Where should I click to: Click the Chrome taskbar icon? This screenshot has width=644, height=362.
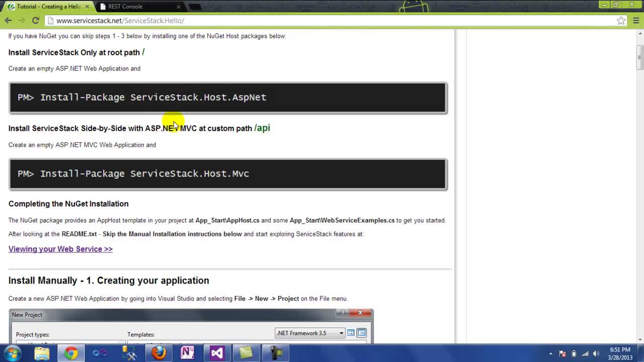click(71, 353)
